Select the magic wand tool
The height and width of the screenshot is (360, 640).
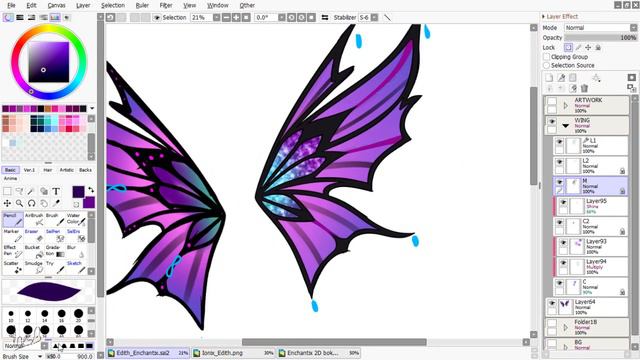[x=31, y=191]
